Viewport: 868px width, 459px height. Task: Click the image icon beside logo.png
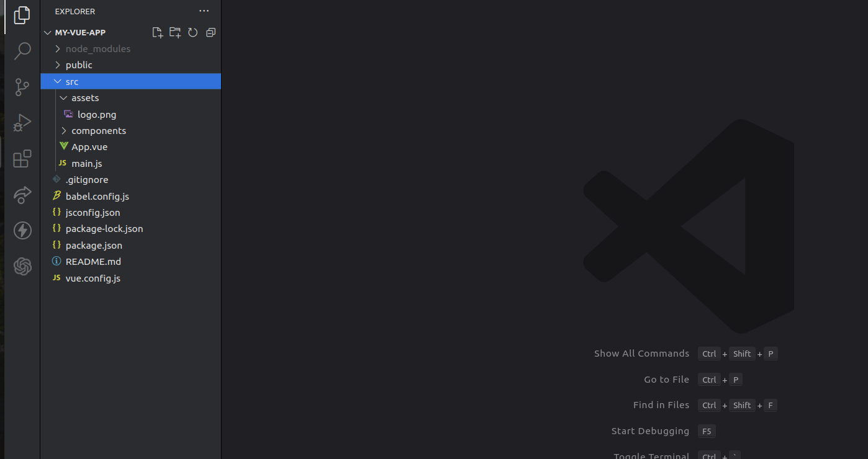pos(68,114)
